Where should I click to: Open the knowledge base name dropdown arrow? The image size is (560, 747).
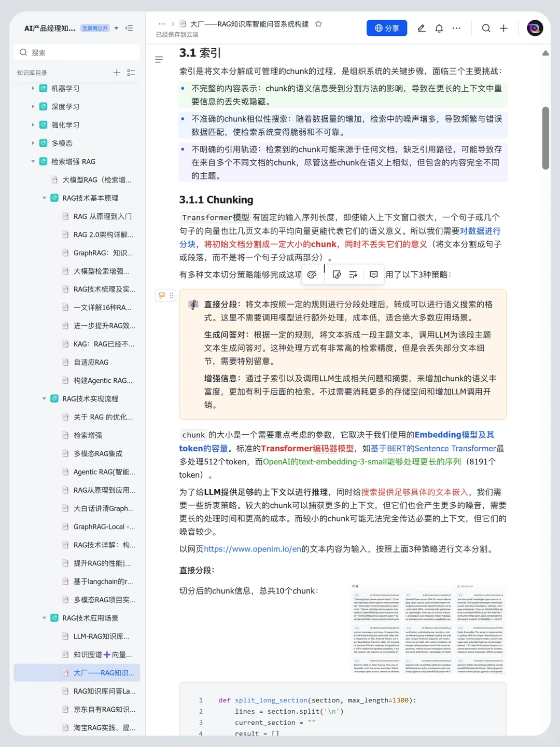click(116, 28)
